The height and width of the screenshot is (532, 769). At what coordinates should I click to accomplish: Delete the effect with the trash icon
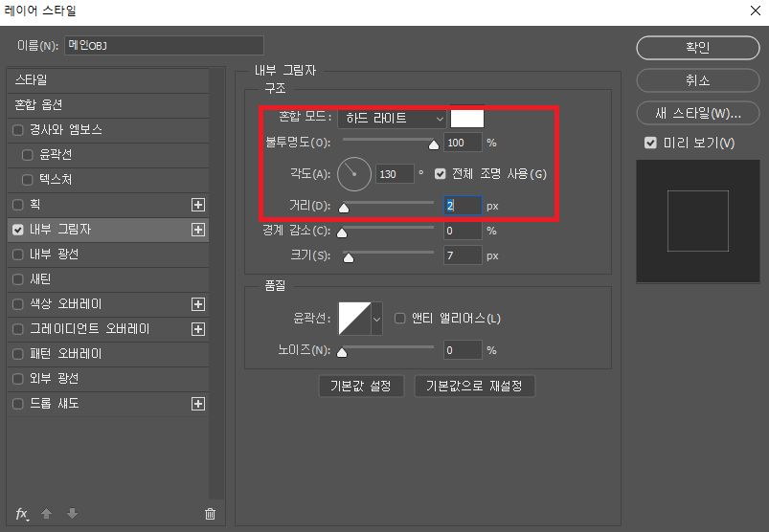210,514
